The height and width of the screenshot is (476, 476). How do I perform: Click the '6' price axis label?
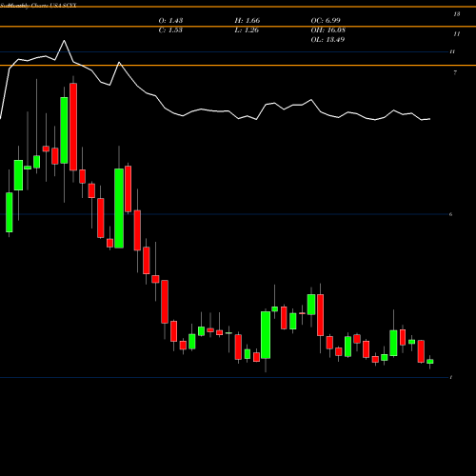(450, 214)
